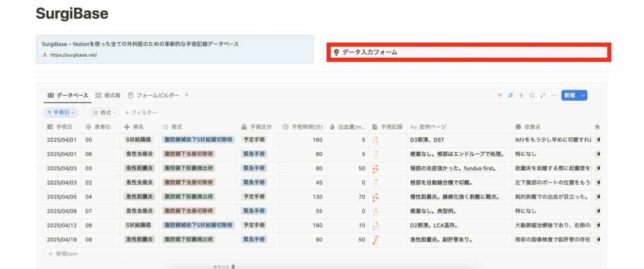Switch to データベース tab
Viewport: 644px width, 269px height.
[x=68, y=95]
